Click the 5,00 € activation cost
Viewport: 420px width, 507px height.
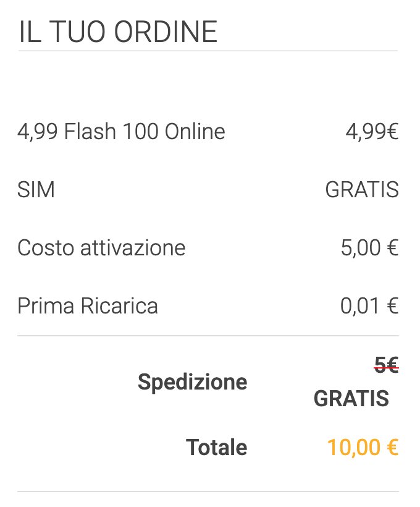369,248
